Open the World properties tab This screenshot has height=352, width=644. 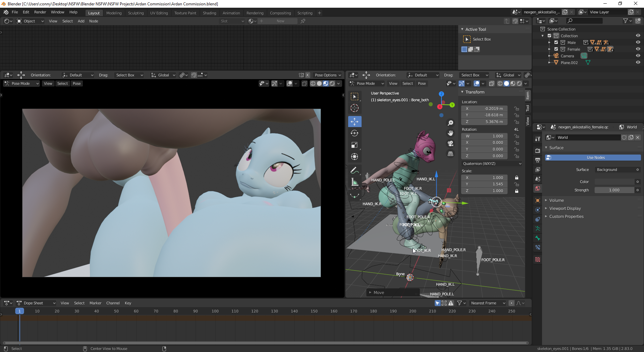(538, 188)
